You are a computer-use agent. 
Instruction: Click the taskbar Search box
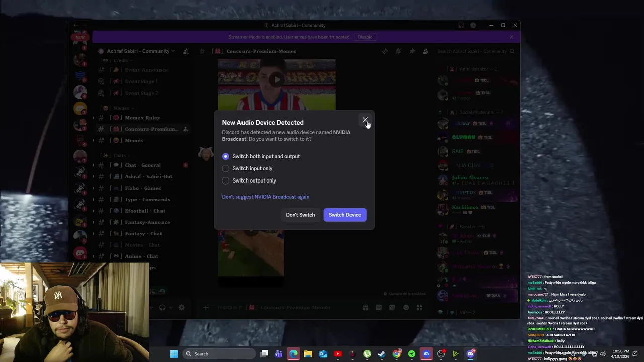(x=219, y=354)
